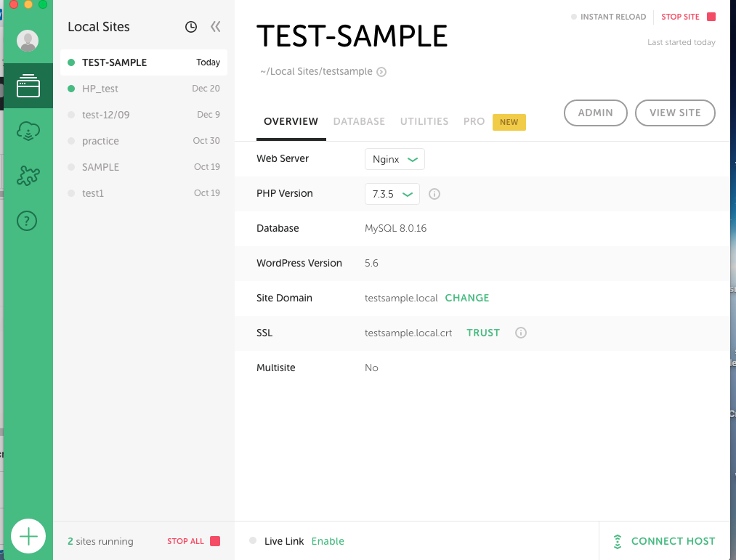Image resolution: width=736 pixels, height=560 pixels.
Task: Open the Add-ons puzzle icon
Action: coord(28,176)
